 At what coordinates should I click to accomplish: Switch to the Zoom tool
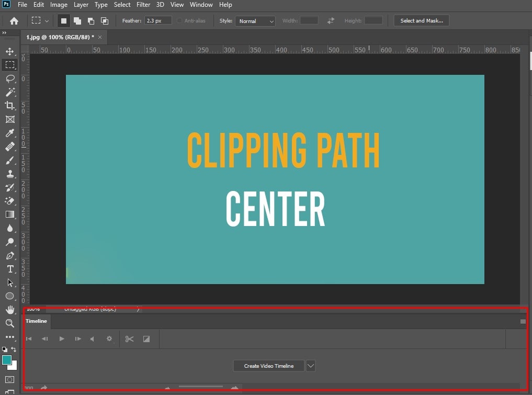click(x=9, y=323)
